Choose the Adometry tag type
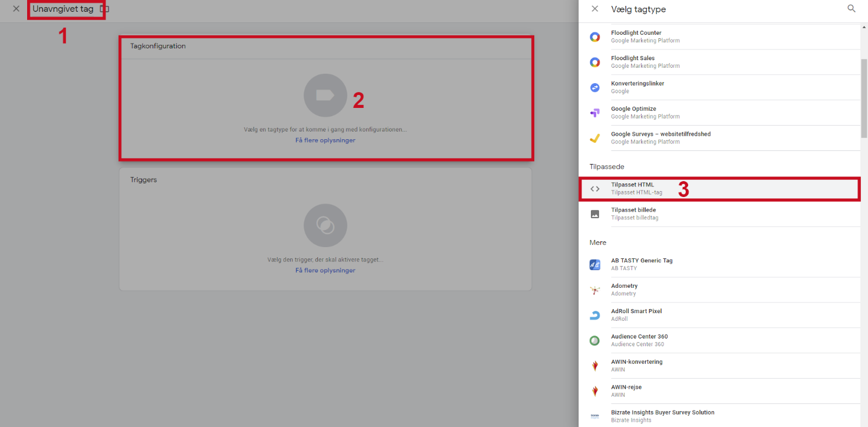This screenshot has height=427, width=868. (624, 290)
